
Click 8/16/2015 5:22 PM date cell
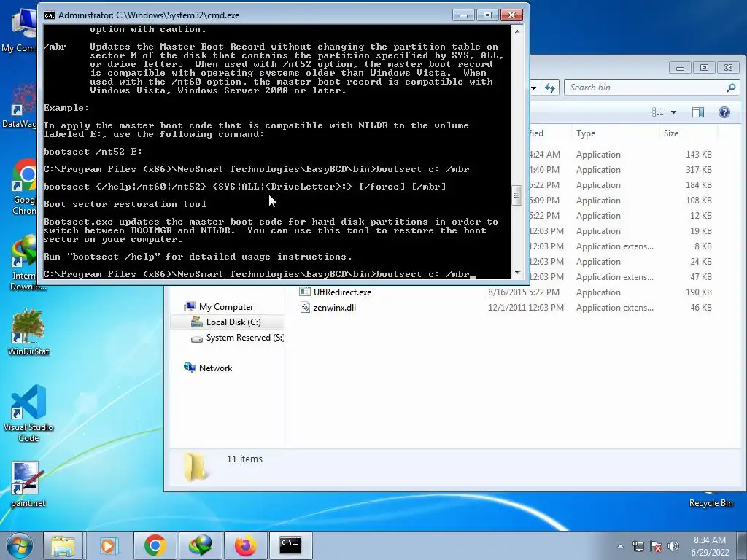525,292
